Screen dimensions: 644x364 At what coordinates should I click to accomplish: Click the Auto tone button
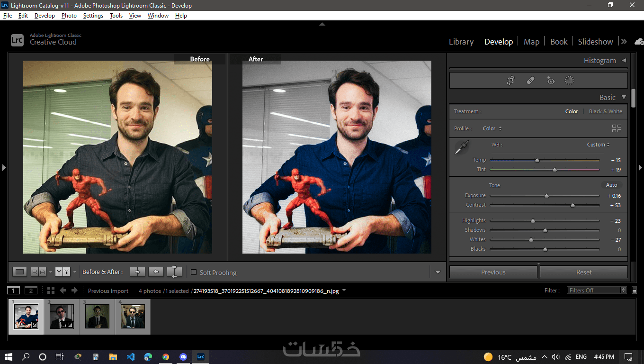611,185
